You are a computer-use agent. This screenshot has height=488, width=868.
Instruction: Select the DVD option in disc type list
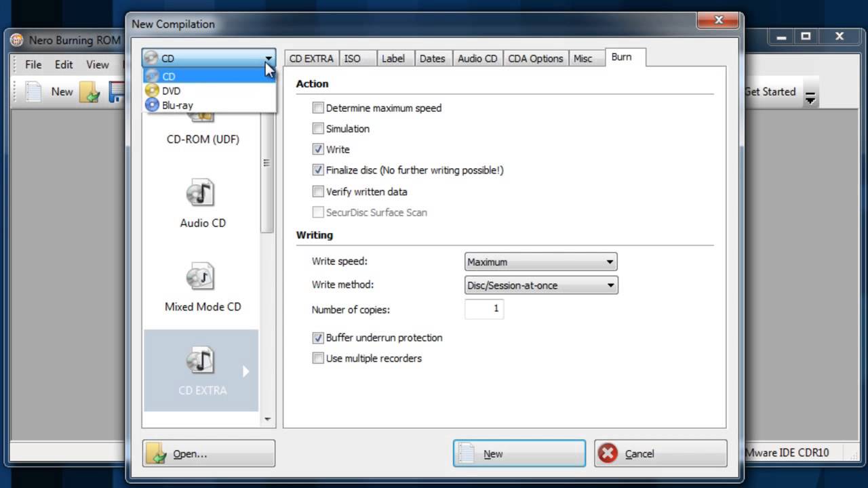[210, 91]
